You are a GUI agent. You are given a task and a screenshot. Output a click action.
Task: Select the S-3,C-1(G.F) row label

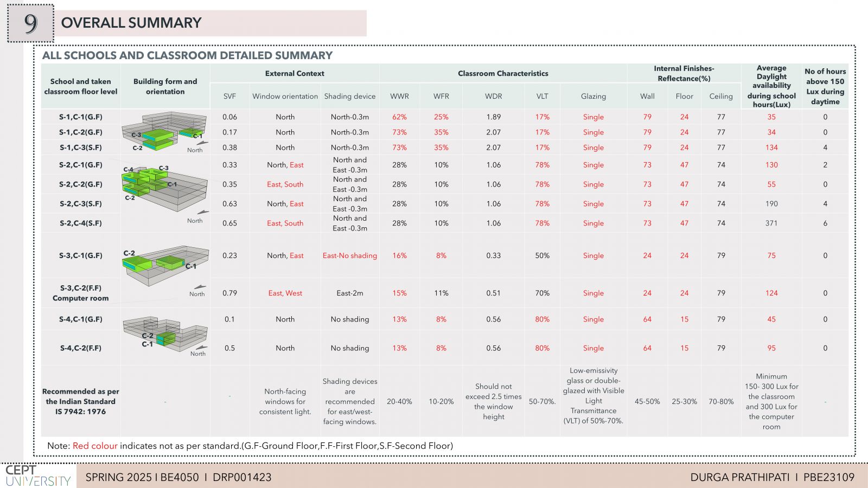coord(81,255)
